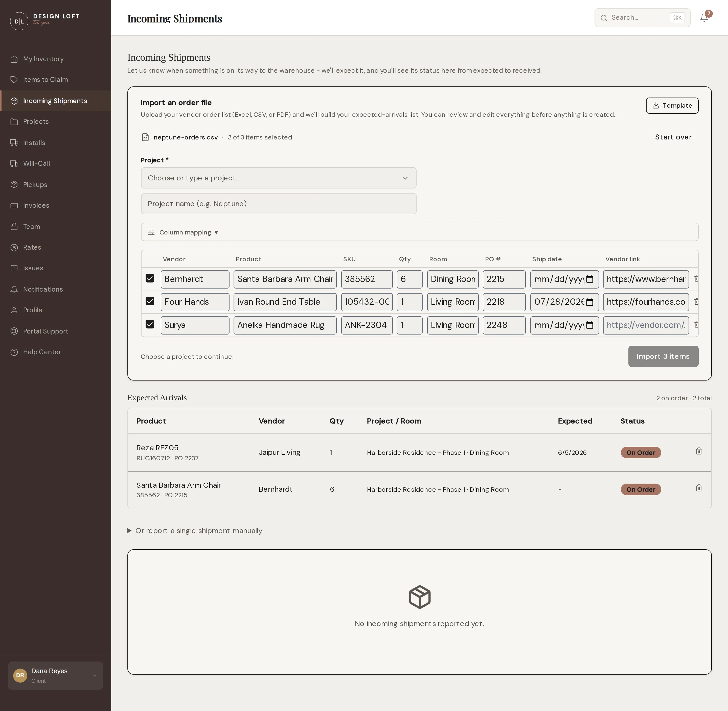Open Notifications in sidebar
This screenshot has height=711, width=728.
[x=56, y=289]
